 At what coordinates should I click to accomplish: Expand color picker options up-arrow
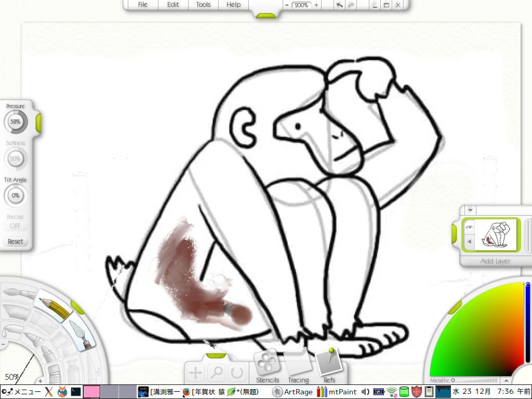tap(506, 380)
